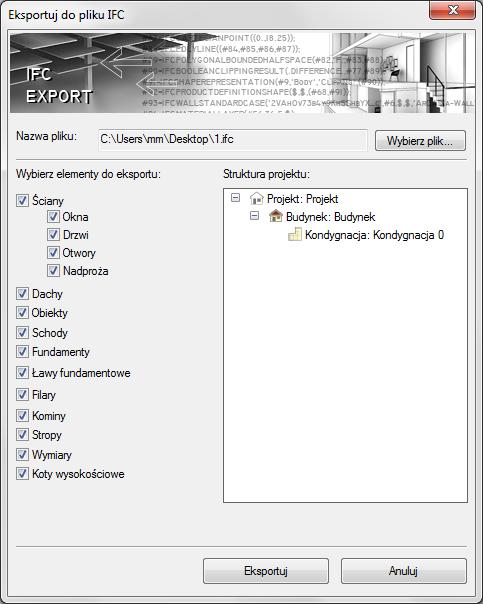The width and height of the screenshot is (483, 604).
Task: Collapse the Budynek tree node
Action: coord(254,216)
